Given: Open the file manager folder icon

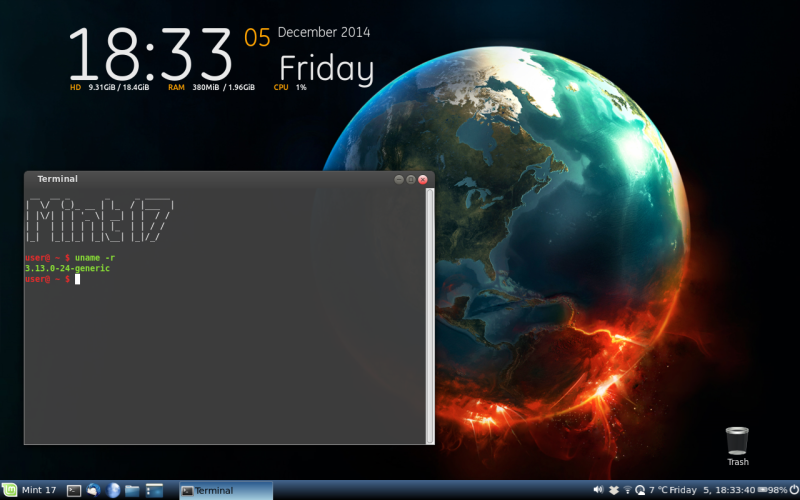Looking at the screenshot, I should [x=132, y=490].
